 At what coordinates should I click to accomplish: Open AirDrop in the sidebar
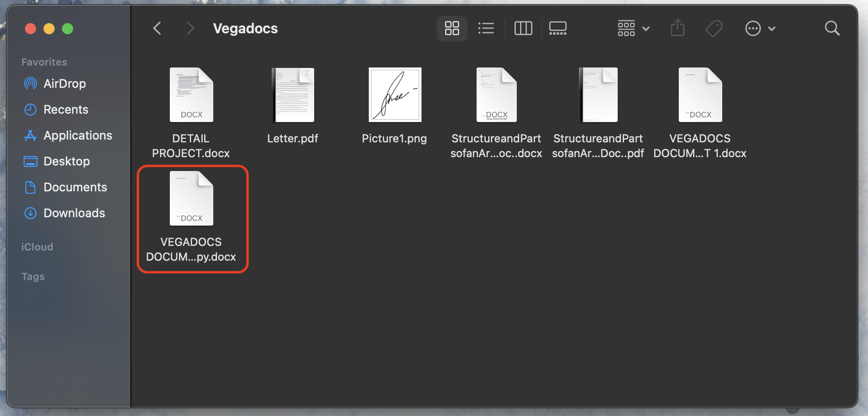pyautogui.click(x=64, y=84)
